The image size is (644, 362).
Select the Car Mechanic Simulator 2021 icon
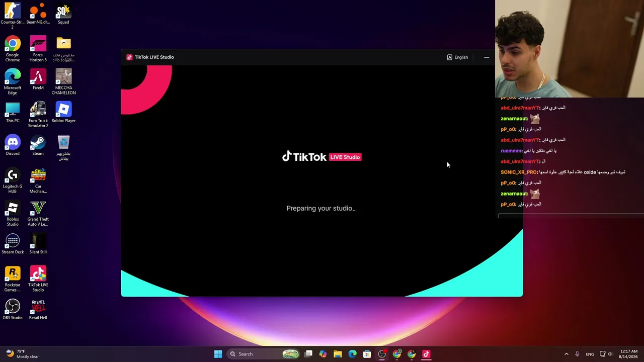point(38,180)
